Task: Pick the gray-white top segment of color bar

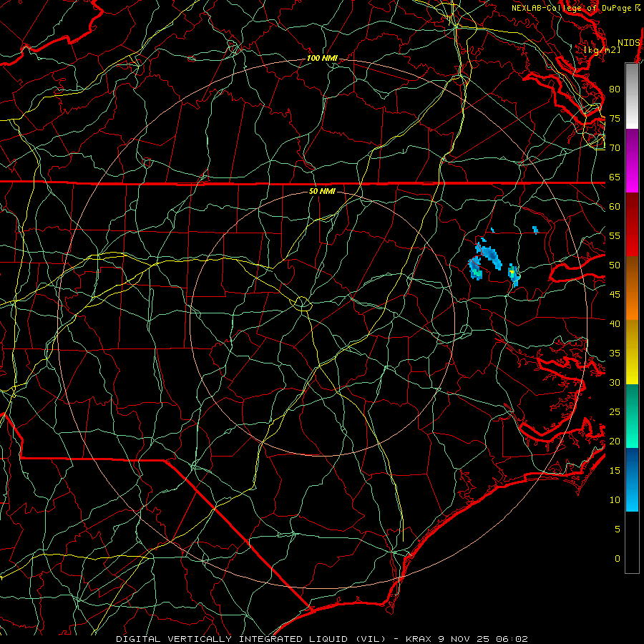Action: pyautogui.click(x=632, y=96)
